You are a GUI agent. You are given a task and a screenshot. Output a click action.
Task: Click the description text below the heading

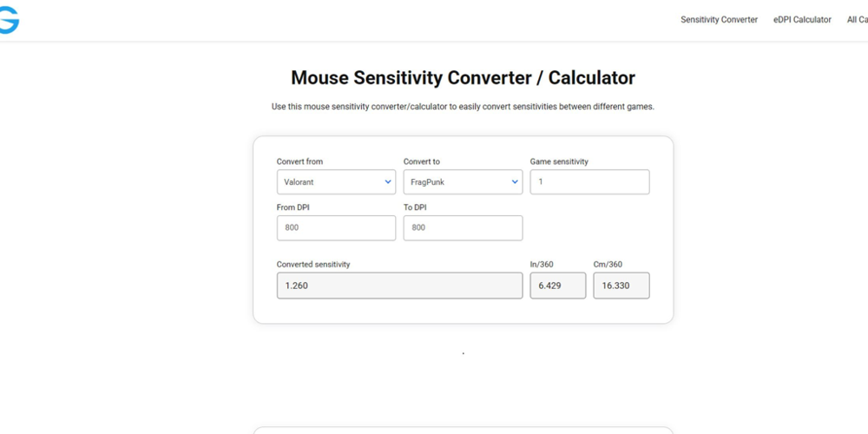click(x=463, y=108)
